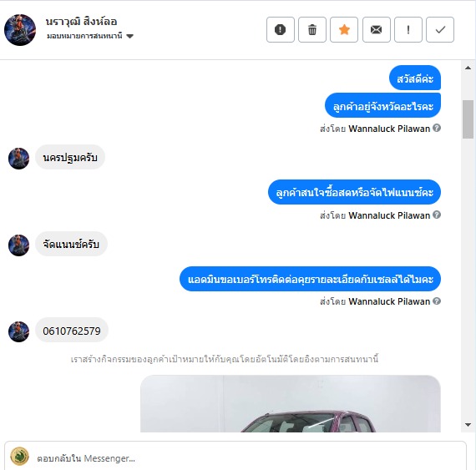Open customer profile picture in header
Screen dimensions: 476x470
coord(20,30)
